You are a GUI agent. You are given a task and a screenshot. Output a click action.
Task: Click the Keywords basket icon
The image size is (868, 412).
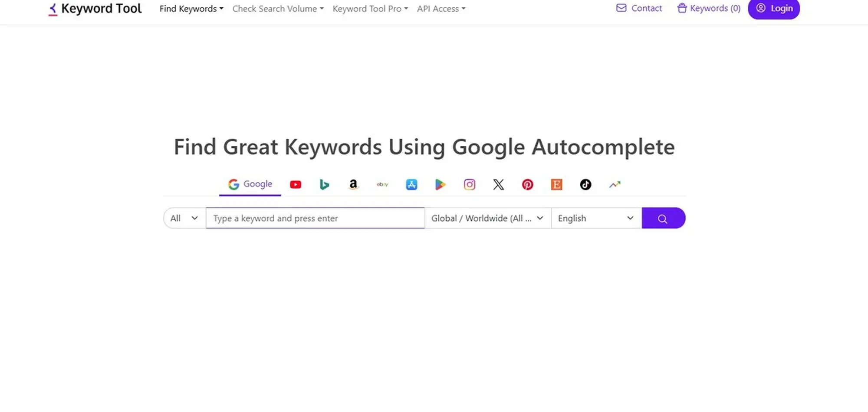(x=682, y=8)
